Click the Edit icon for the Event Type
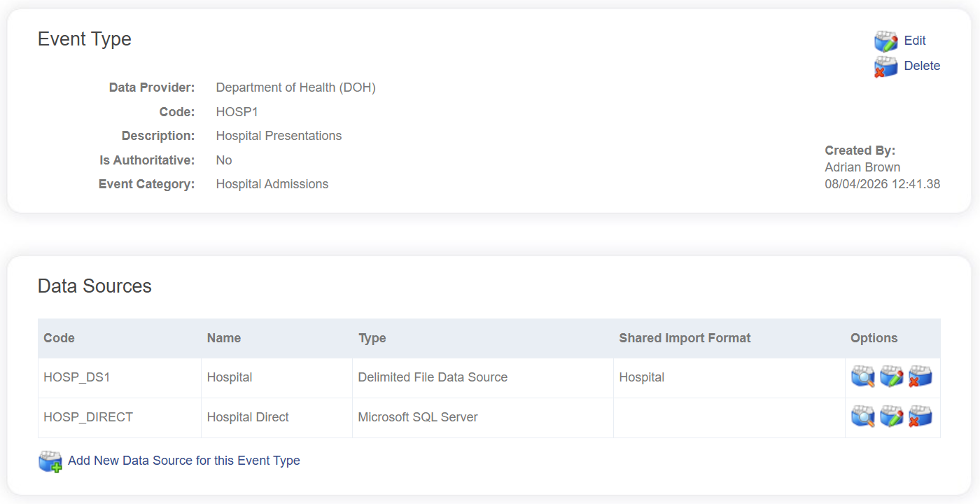 (885, 41)
